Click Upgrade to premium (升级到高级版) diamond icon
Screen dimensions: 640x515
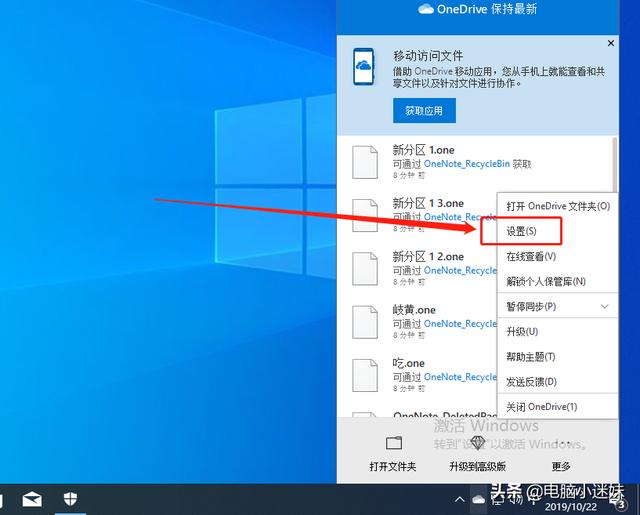pos(477,443)
